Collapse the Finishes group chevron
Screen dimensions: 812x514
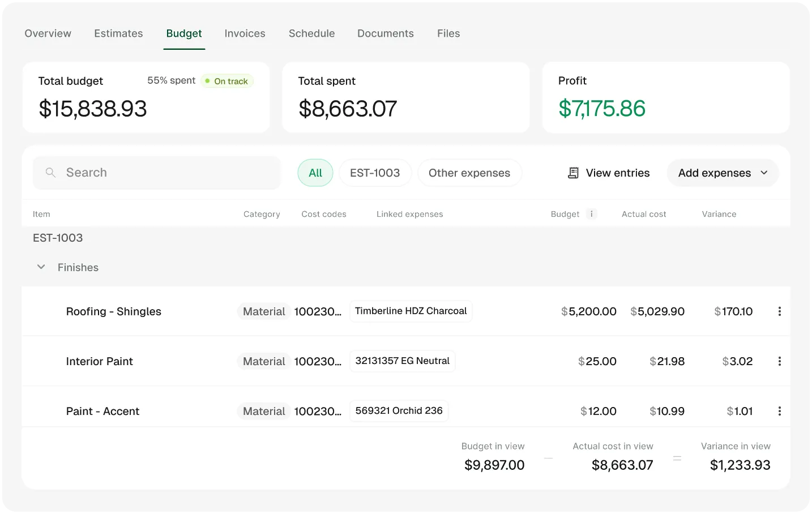pyautogui.click(x=41, y=267)
